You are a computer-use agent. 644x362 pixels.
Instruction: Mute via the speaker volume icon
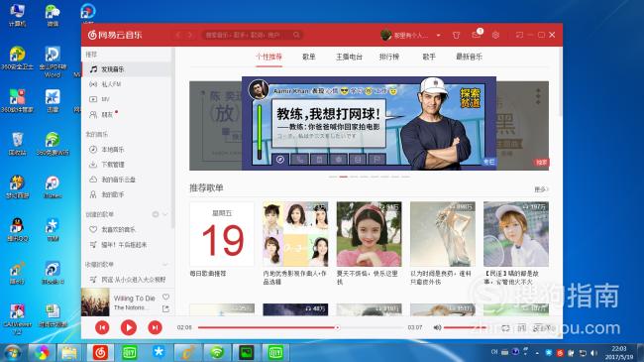(x=437, y=327)
